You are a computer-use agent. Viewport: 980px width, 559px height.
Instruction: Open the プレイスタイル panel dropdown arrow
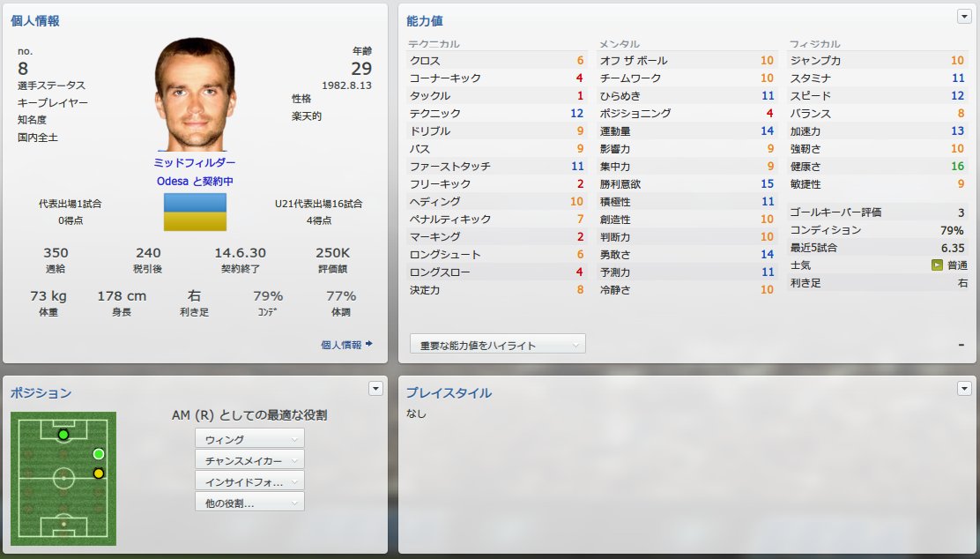pos(964,388)
